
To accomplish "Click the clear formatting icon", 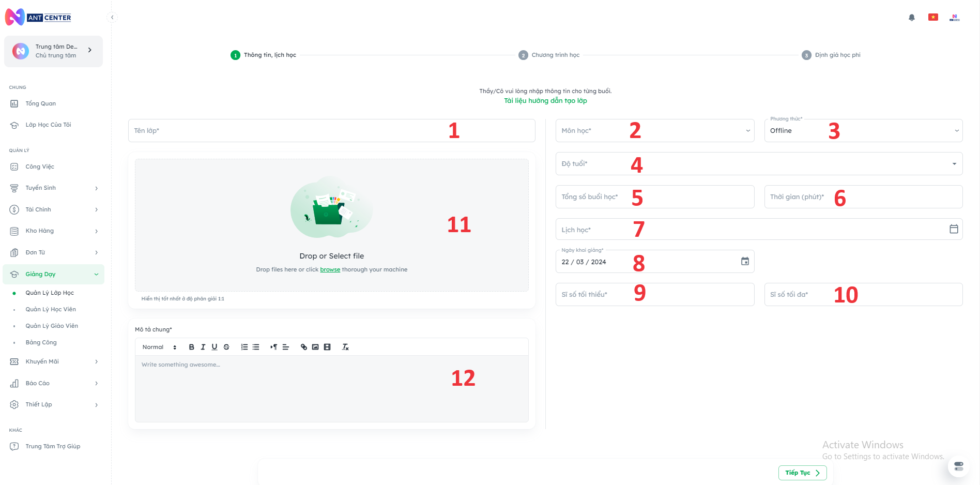I will (345, 347).
